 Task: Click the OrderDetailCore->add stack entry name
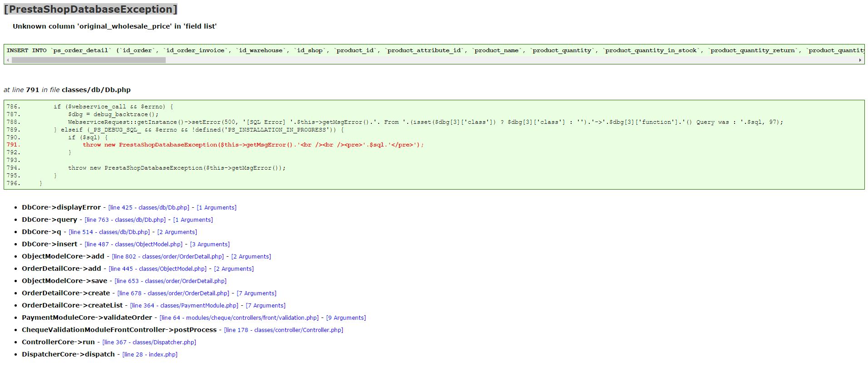click(x=61, y=269)
